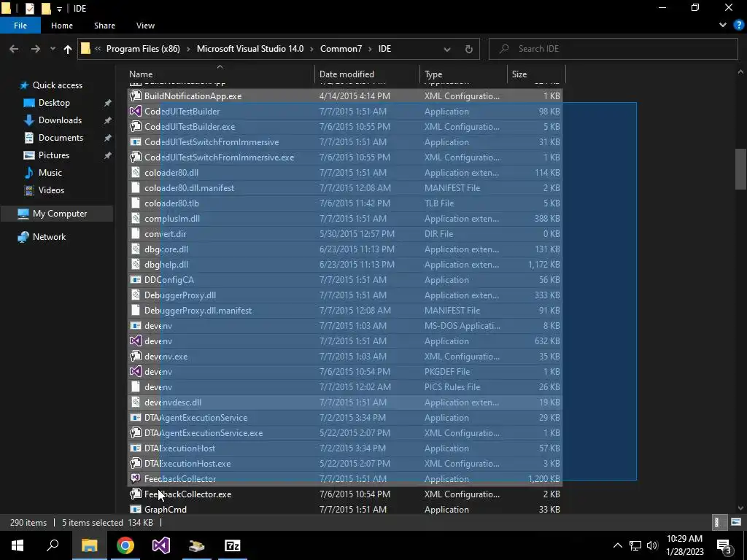Select the dbghelp.dll file icon
747x560 pixels.
[x=135, y=264]
